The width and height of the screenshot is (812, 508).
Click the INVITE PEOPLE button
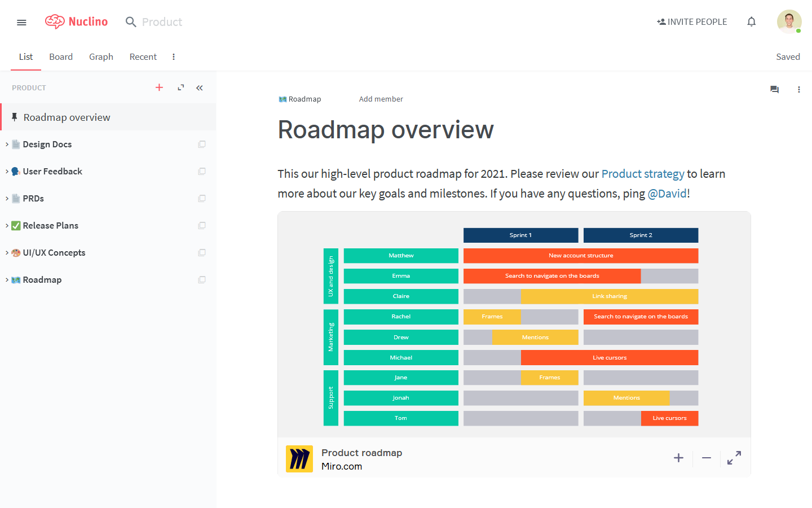[x=692, y=22]
